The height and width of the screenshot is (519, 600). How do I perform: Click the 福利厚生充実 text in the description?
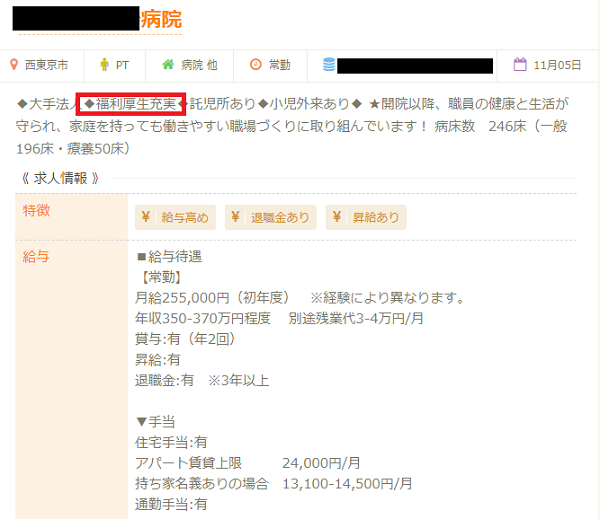(136, 104)
